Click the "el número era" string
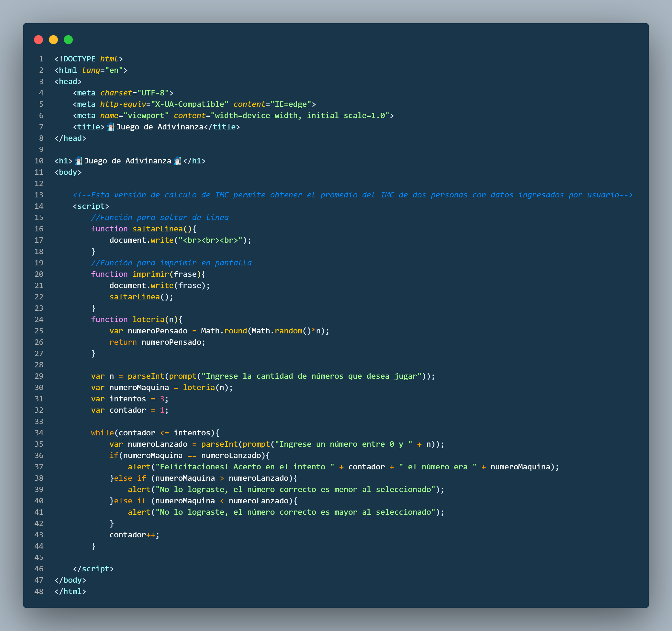672x631 pixels. coord(438,467)
